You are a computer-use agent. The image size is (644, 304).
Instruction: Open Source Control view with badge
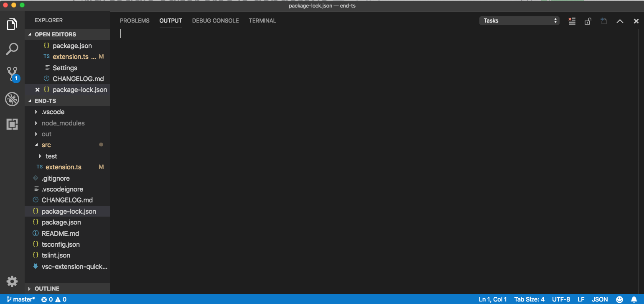tap(13, 74)
